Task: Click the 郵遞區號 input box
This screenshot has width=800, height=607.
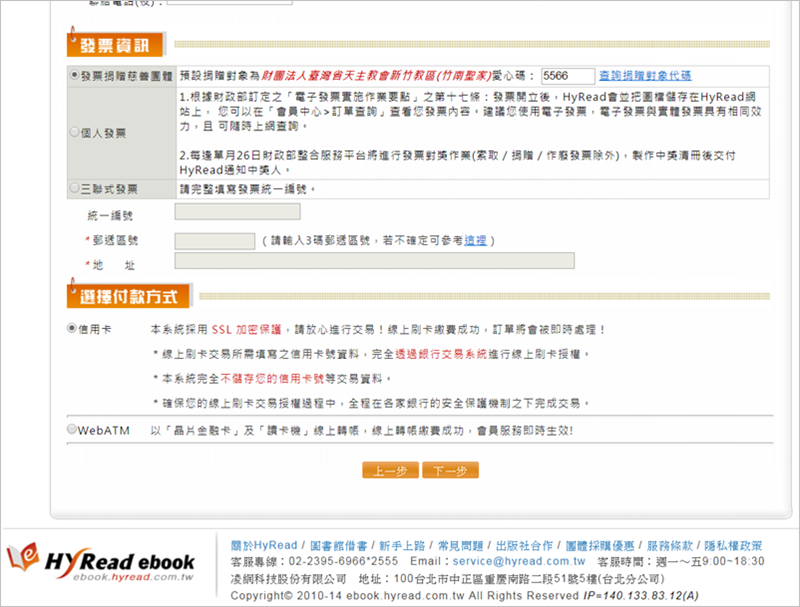Action: pyautogui.click(x=214, y=241)
